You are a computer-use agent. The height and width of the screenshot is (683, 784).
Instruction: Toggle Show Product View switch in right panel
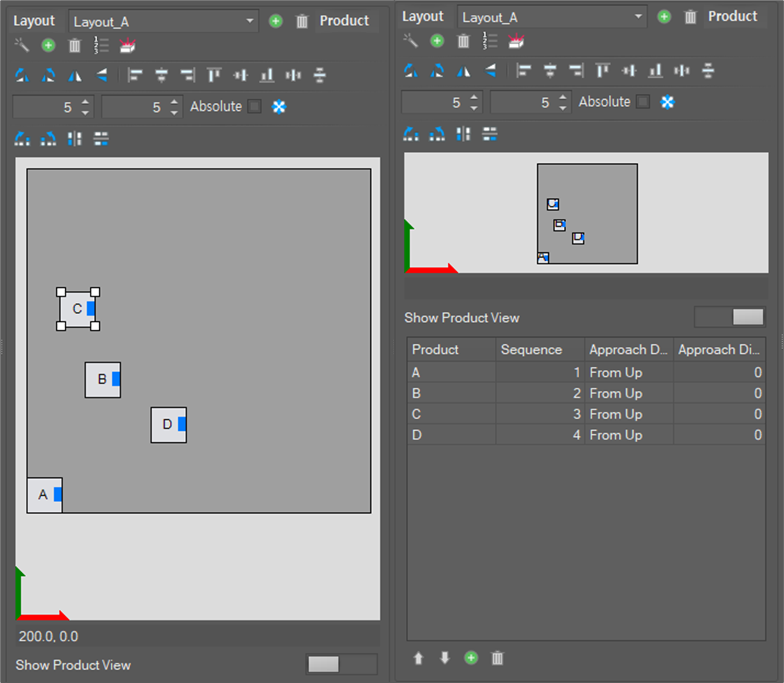pos(730,317)
